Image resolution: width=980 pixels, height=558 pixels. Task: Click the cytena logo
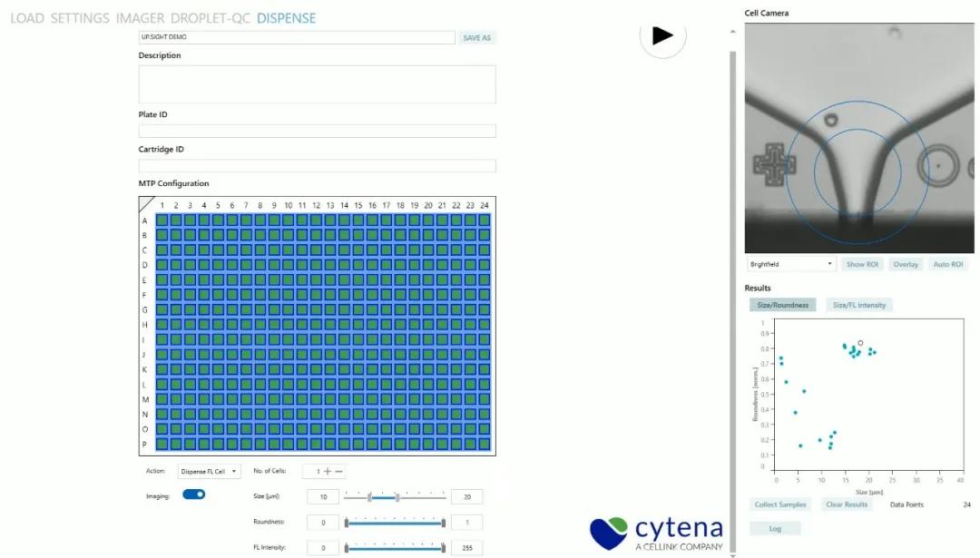coord(657,532)
